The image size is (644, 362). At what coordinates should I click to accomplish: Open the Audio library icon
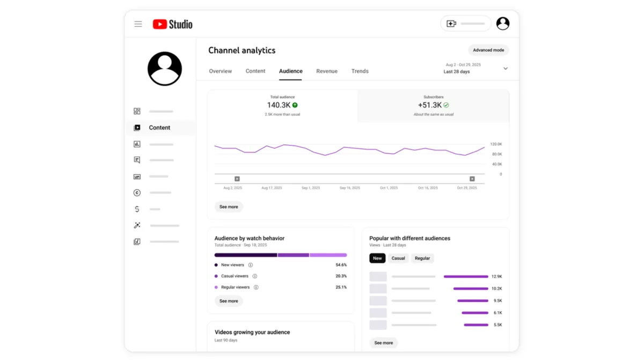[137, 241]
